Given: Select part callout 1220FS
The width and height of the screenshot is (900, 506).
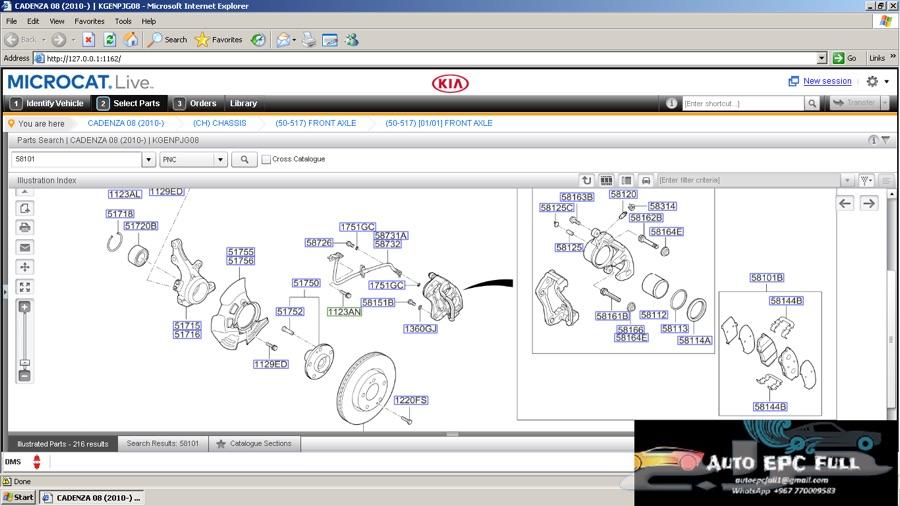Looking at the screenshot, I should [411, 400].
